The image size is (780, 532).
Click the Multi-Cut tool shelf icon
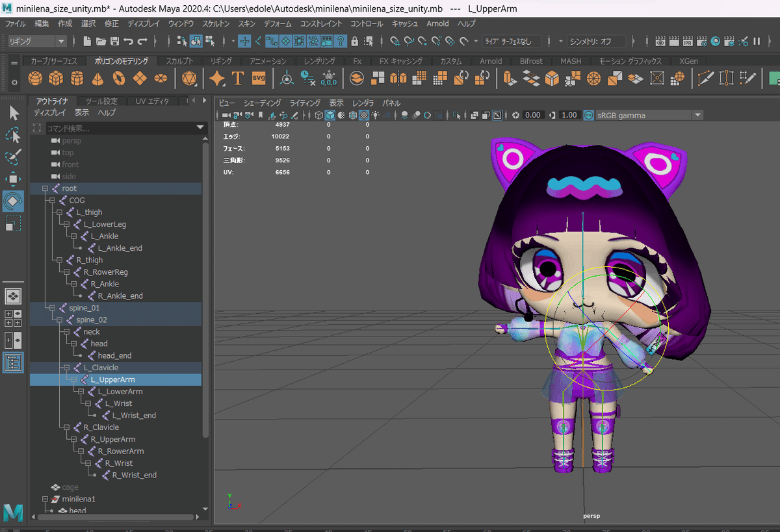pyautogui.click(x=705, y=79)
